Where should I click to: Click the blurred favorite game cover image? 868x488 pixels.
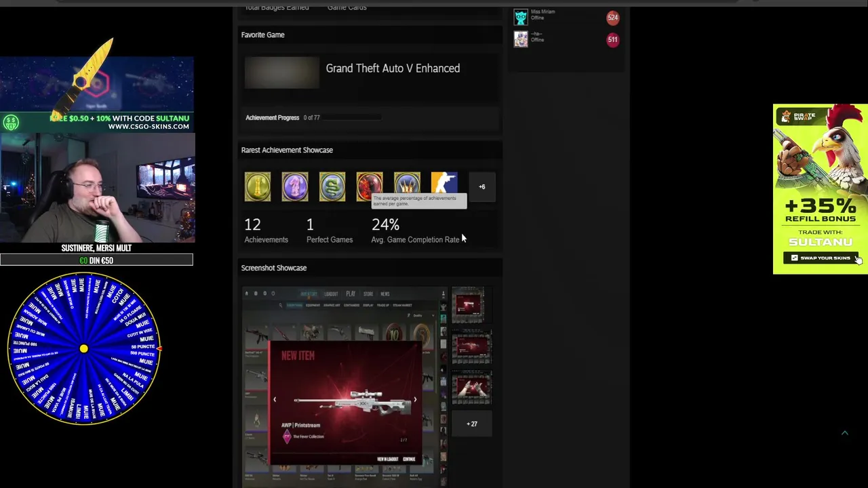pyautogui.click(x=281, y=73)
